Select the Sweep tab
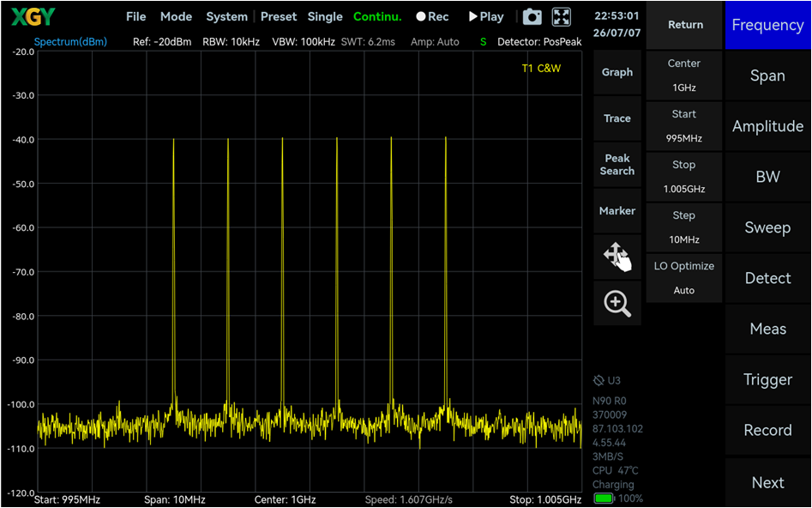 (x=768, y=227)
